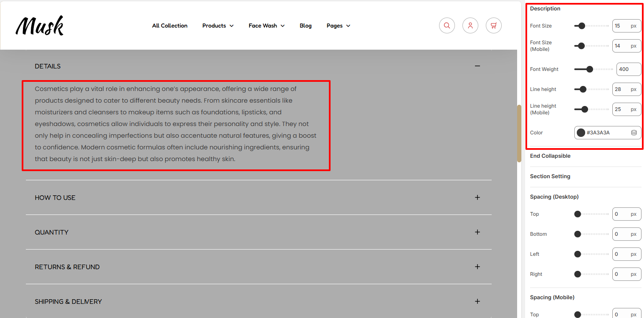Open the user account icon
Viewport: 644px width, 318px height.
[x=470, y=25]
